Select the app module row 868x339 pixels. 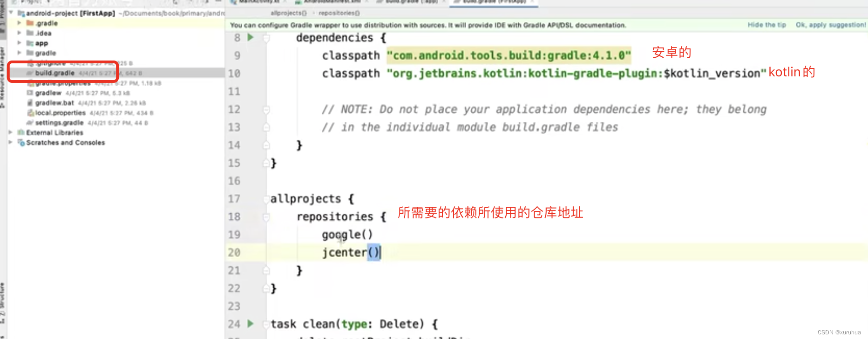click(x=116, y=43)
